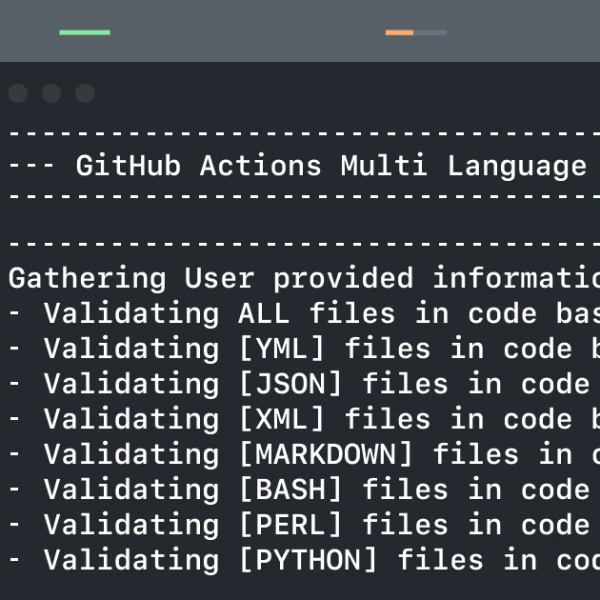Screen dimensions: 600x600
Task: Click the green tab indicator bar
Action: (84, 33)
